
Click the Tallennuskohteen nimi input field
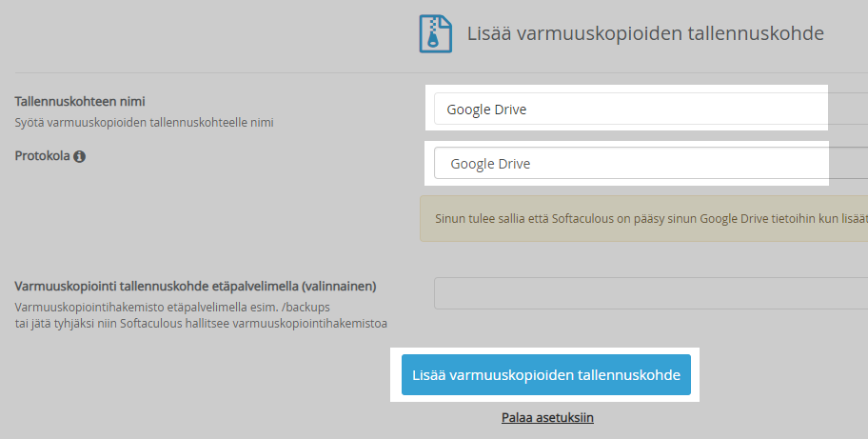coord(650,109)
